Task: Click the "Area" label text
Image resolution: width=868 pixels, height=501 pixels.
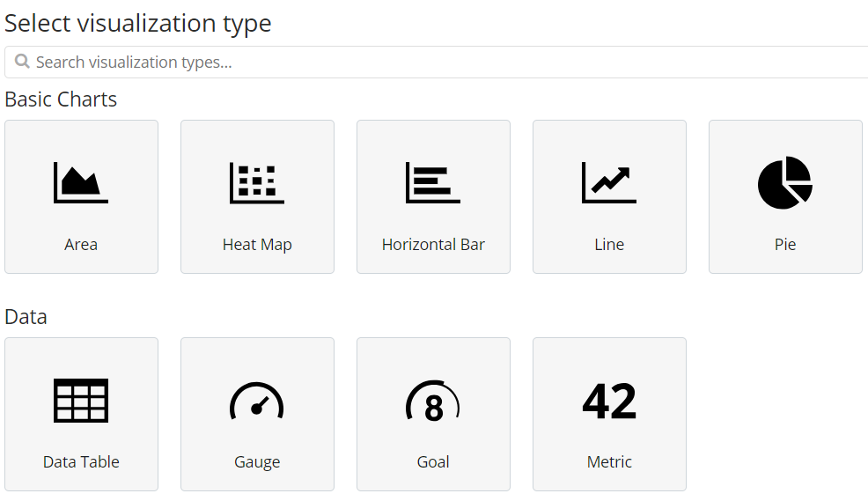Action: [81, 245]
